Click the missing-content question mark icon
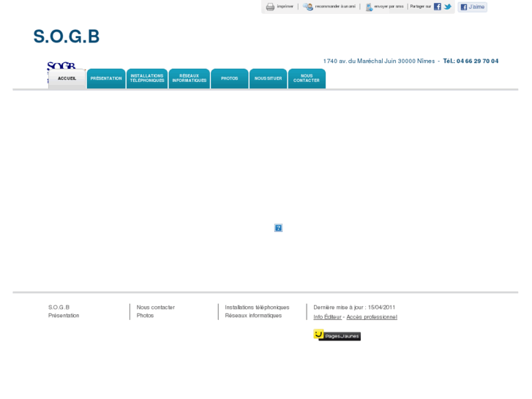This screenshot has width=532, height=399. pos(278,228)
